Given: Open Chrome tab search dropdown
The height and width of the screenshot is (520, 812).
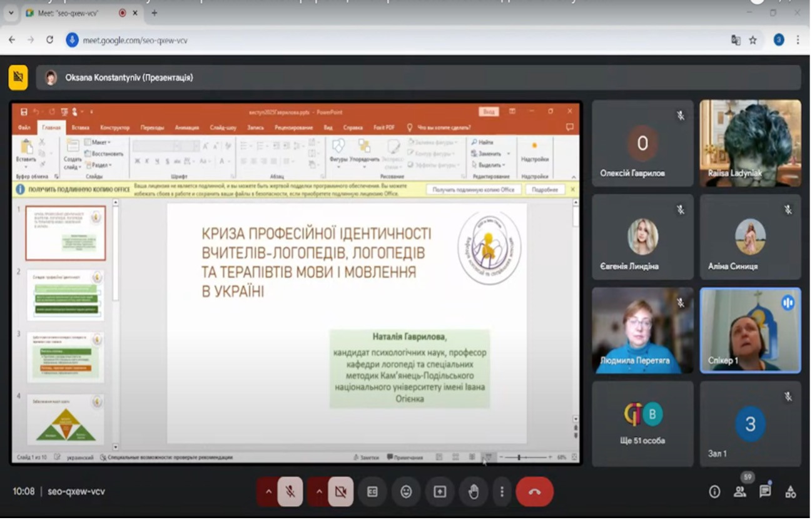Looking at the screenshot, I should tap(11, 13).
